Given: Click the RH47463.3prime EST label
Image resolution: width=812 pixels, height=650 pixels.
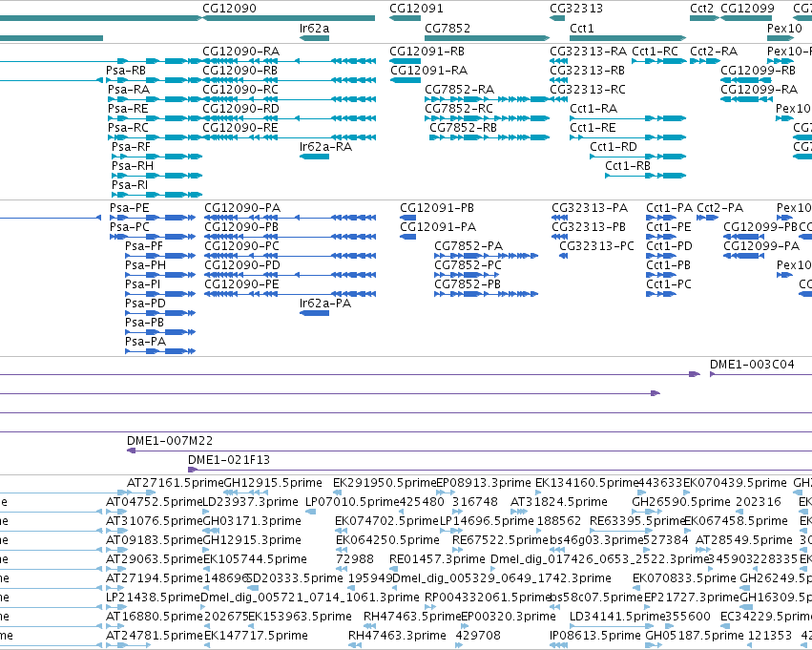Looking at the screenshot, I should [x=397, y=636].
